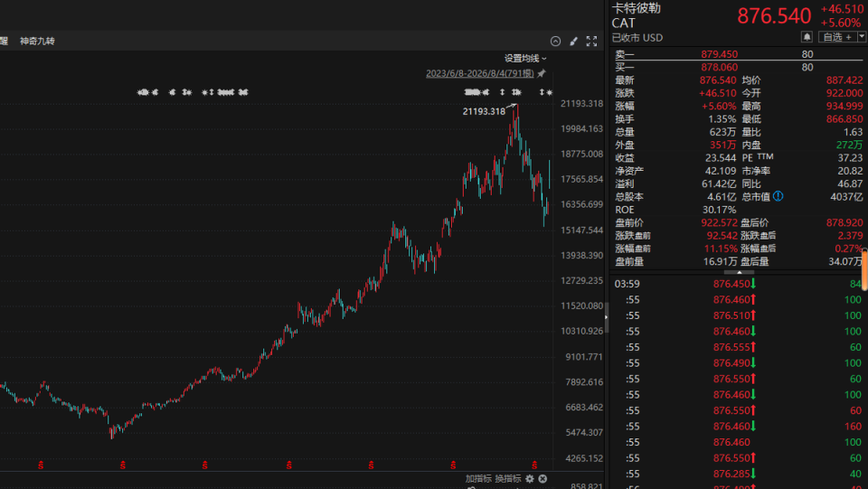This screenshot has height=489, width=868.
Task: Click the 加指标 button
Action: [x=478, y=478]
